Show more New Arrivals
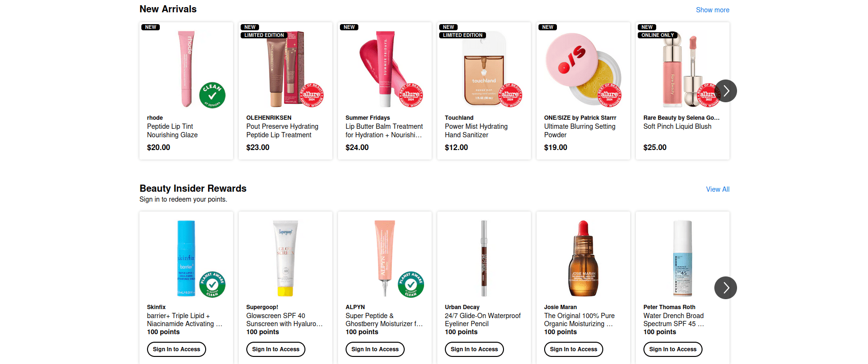868x364 pixels. tap(712, 10)
